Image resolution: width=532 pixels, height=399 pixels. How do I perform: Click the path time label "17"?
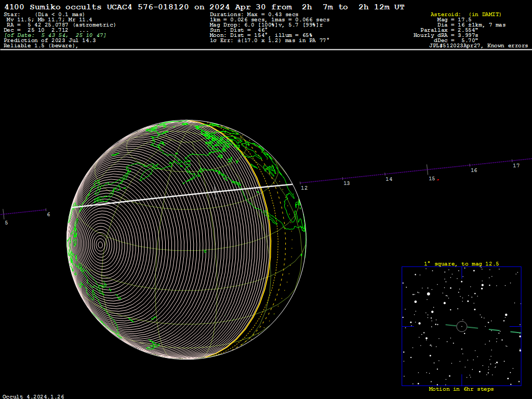tap(516, 166)
